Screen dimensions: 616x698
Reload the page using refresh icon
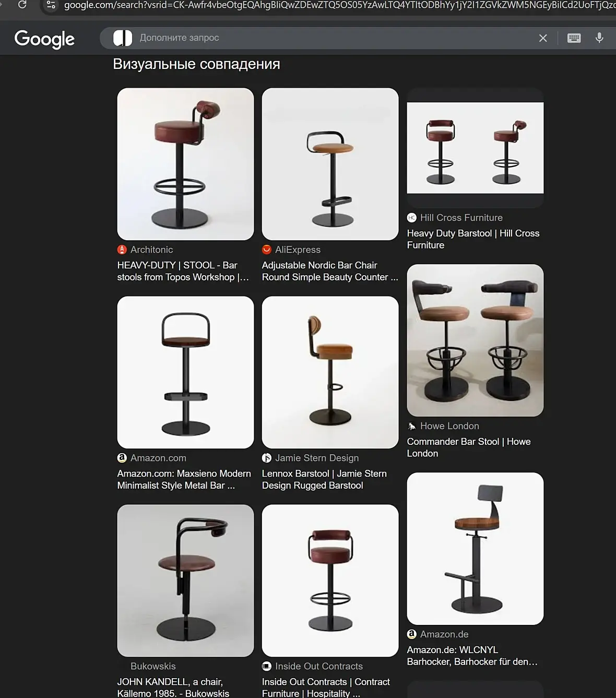22,5
